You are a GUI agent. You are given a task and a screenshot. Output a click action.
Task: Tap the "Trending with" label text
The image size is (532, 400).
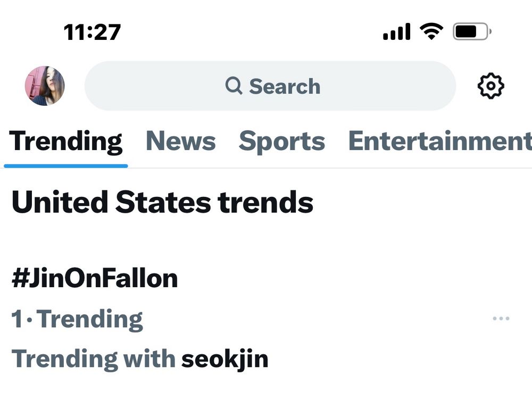[x=93, y=359]
